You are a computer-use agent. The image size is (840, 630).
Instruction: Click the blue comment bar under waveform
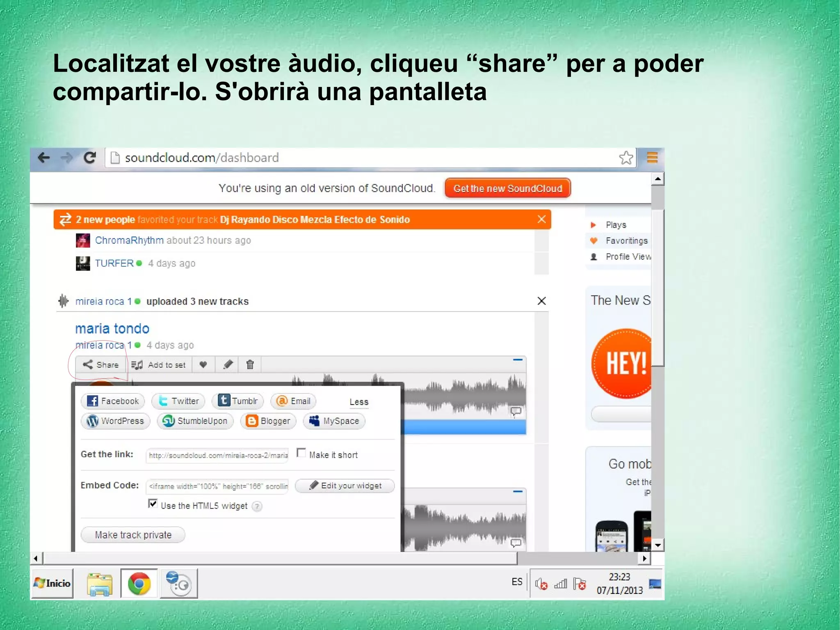coord(464,427)
